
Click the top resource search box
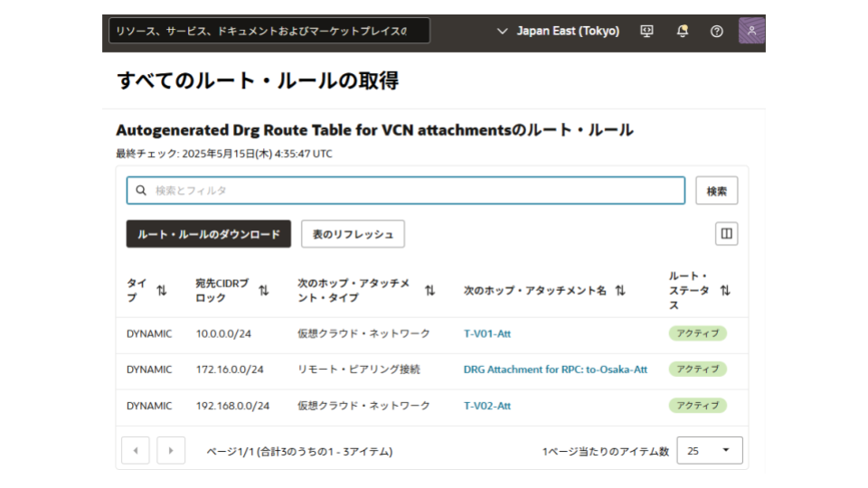269,31
